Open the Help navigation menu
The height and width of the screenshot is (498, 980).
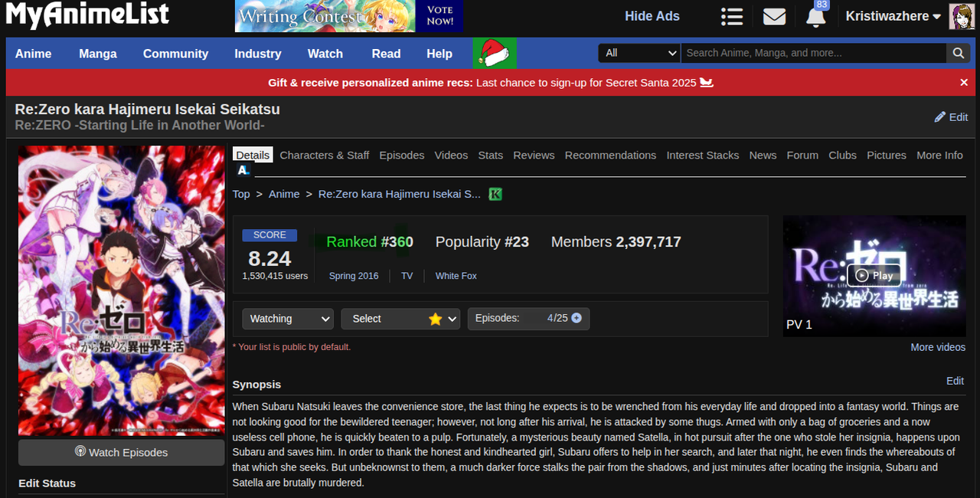(x=439, y=54)
